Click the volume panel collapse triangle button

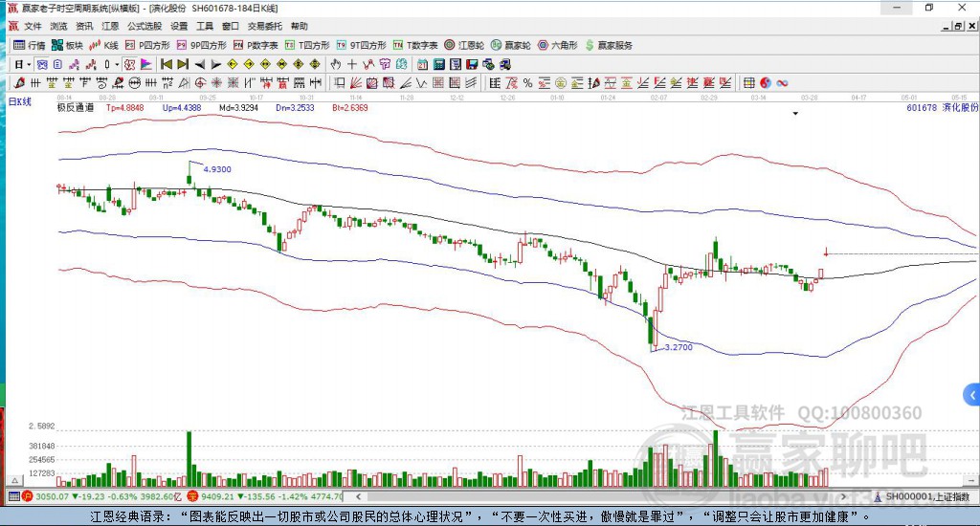point(15,480)
